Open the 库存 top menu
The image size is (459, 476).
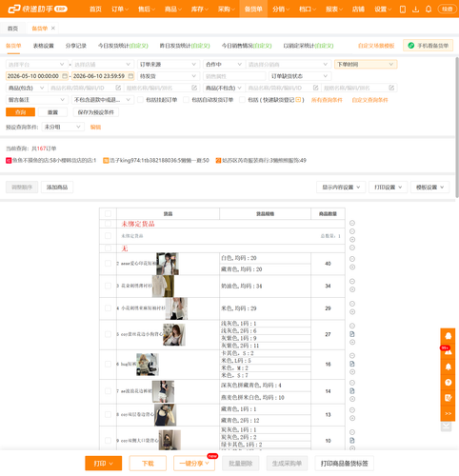[199, 9]
